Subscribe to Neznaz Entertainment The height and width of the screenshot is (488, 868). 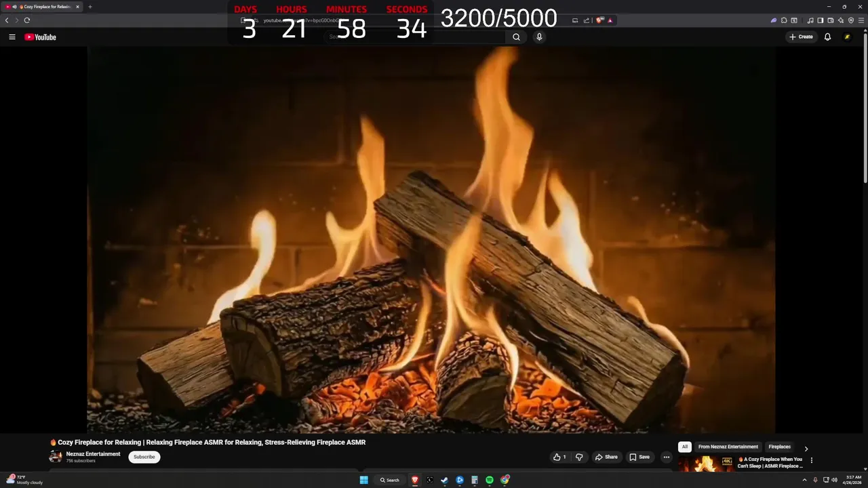144,457
